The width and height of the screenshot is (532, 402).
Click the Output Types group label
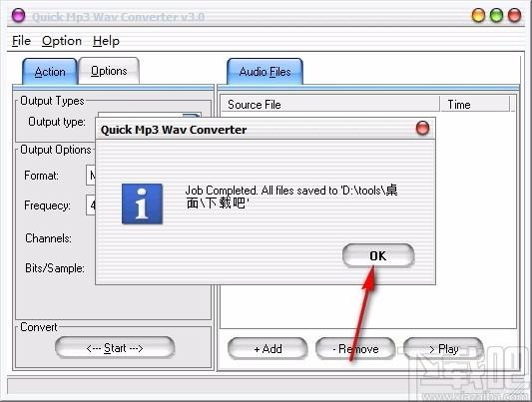click(x=52, y=101)
